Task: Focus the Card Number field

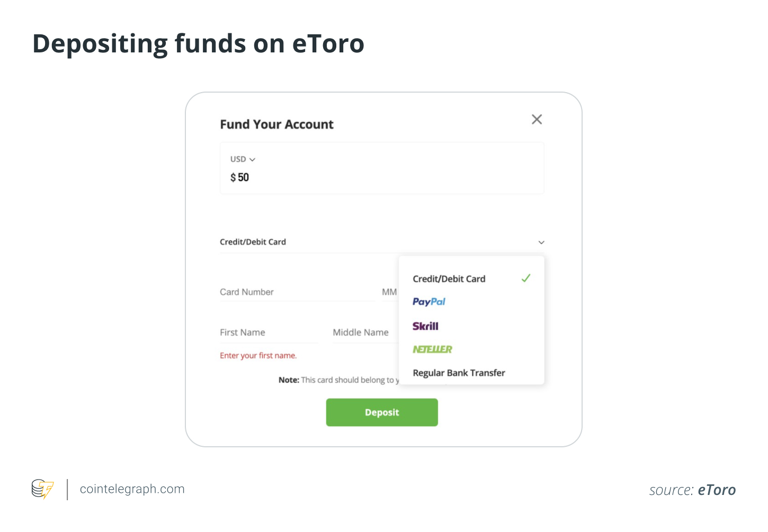Action: point(297,292)
